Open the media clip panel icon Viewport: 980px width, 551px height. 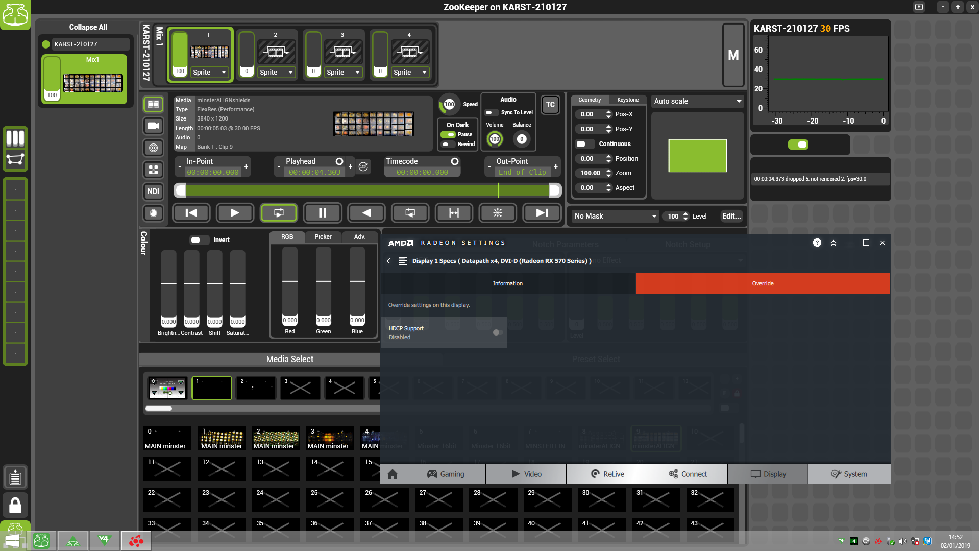pyautogui.click(x=153, y=105)
